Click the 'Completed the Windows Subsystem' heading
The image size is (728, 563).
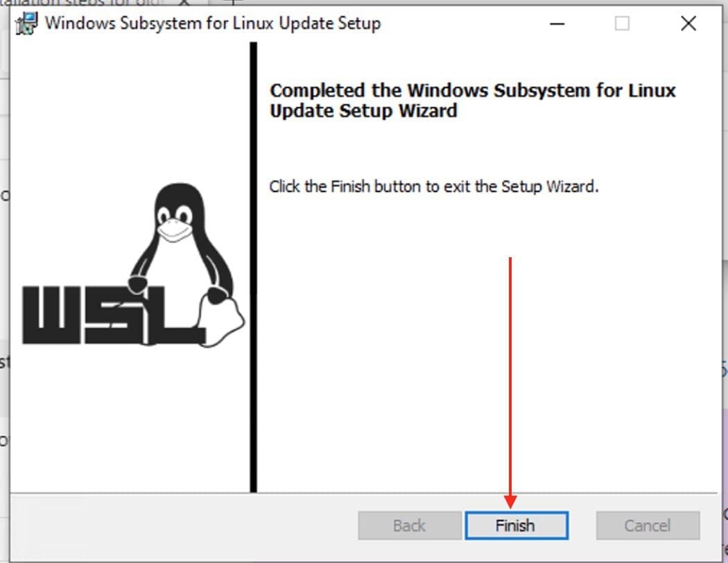472,101
